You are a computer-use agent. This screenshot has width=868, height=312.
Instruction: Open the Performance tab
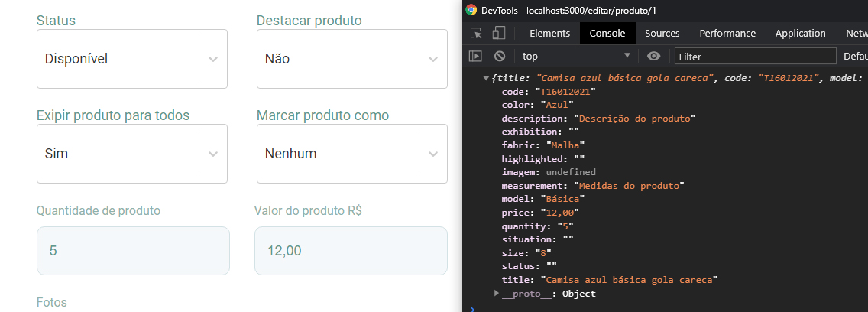[x=727, y=33]
